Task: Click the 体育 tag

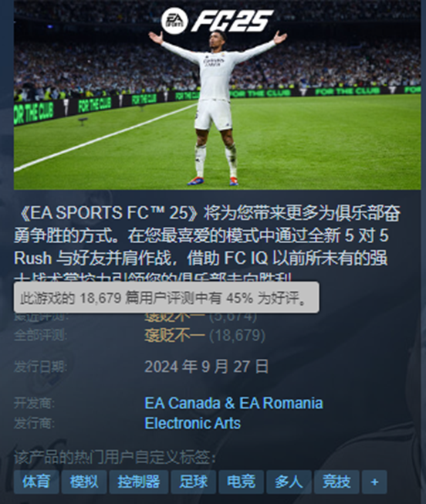Action: pyautogui.click(x=36, y=482)
